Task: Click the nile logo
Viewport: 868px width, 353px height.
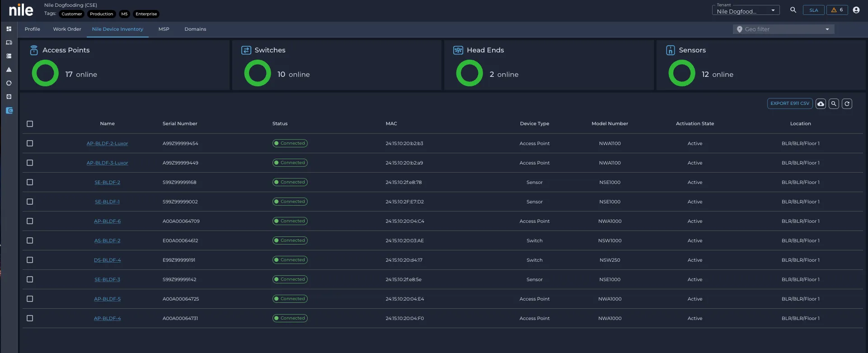Action: click(x=21, y=9)
